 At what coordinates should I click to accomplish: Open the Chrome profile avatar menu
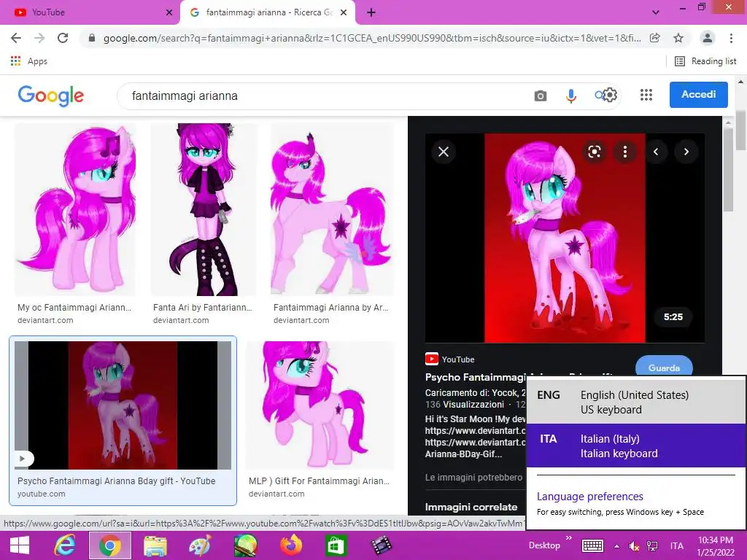pyautogui.click(x=708, y=38)
